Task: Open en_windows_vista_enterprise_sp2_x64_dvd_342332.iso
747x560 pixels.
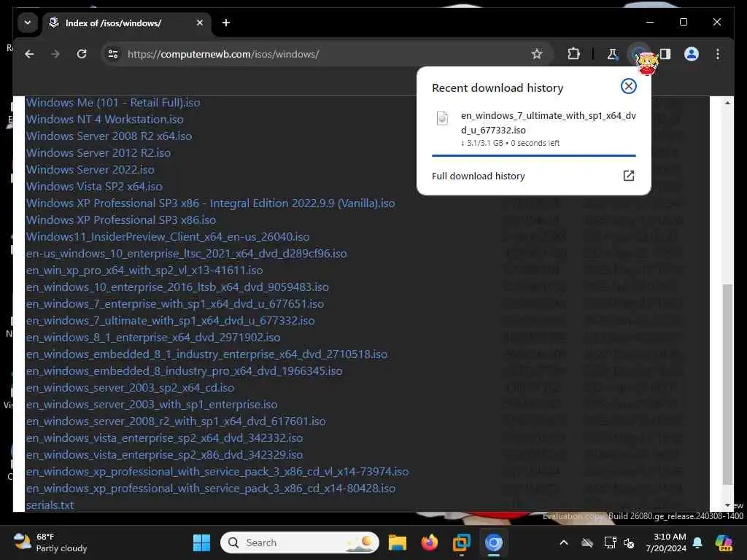Action: [164, 437]
